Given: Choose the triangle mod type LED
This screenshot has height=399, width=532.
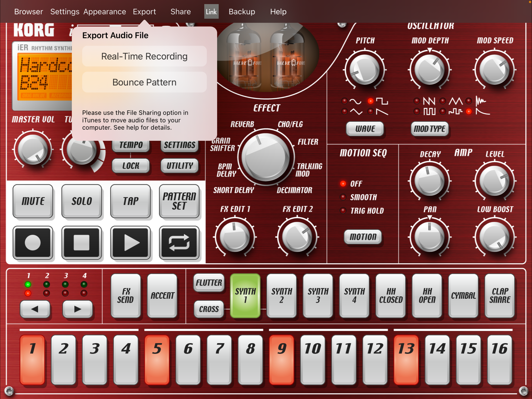Looking at the screenshot, I should pyautogui.click(x=443, y=101).
